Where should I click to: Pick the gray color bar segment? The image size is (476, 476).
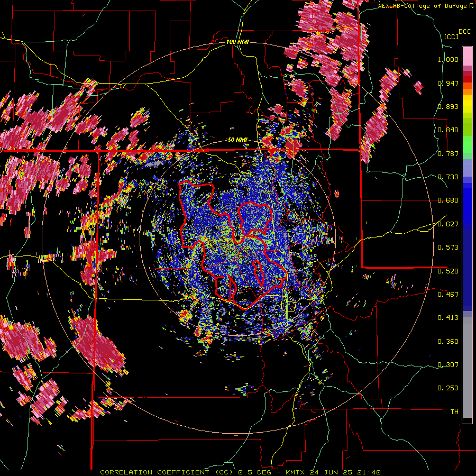467,368
